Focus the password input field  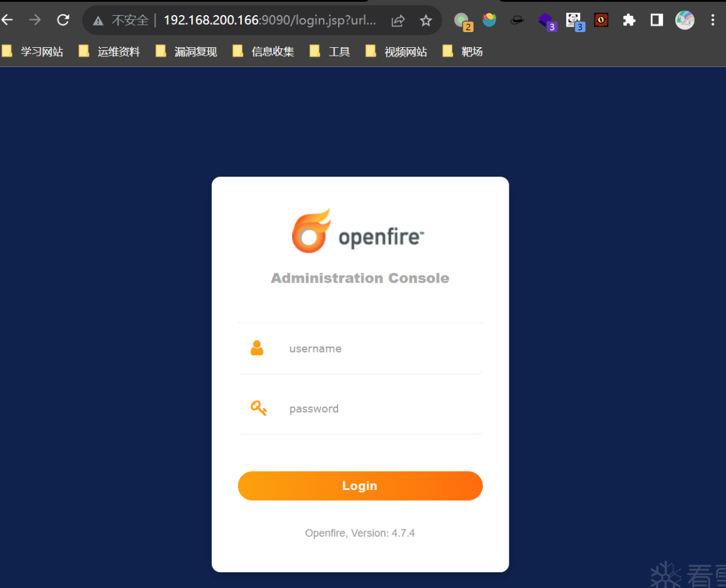point(360,408)
